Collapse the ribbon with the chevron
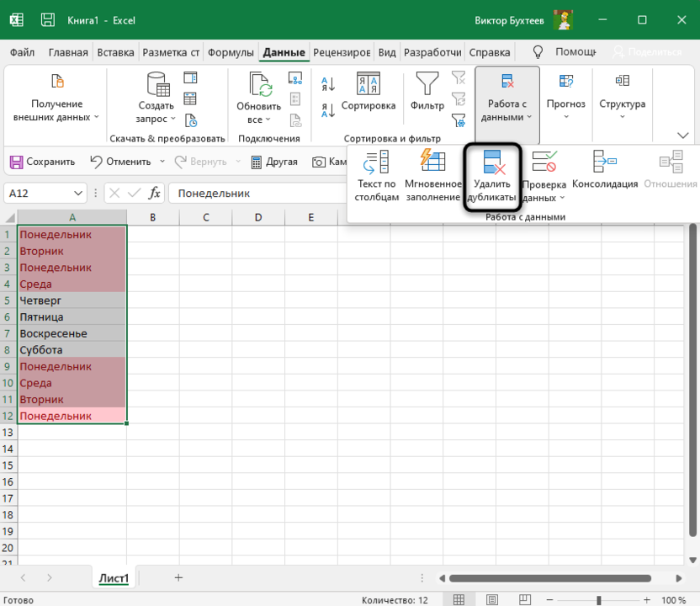Viewport: 700px width, 606px height. [682, 136]
